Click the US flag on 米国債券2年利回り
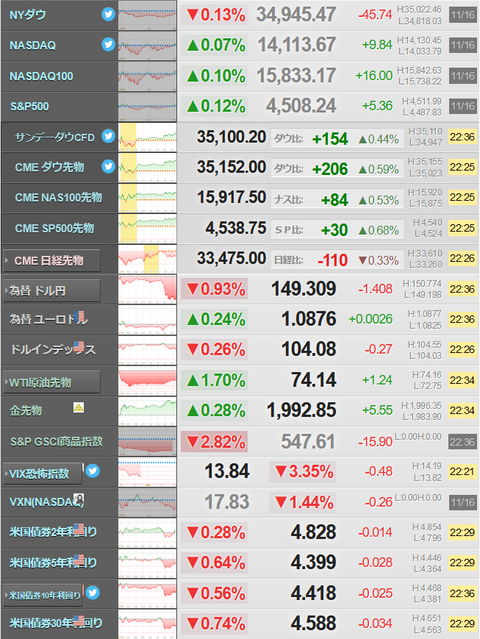This screenshot has width=480, height=639. [79, 529]
